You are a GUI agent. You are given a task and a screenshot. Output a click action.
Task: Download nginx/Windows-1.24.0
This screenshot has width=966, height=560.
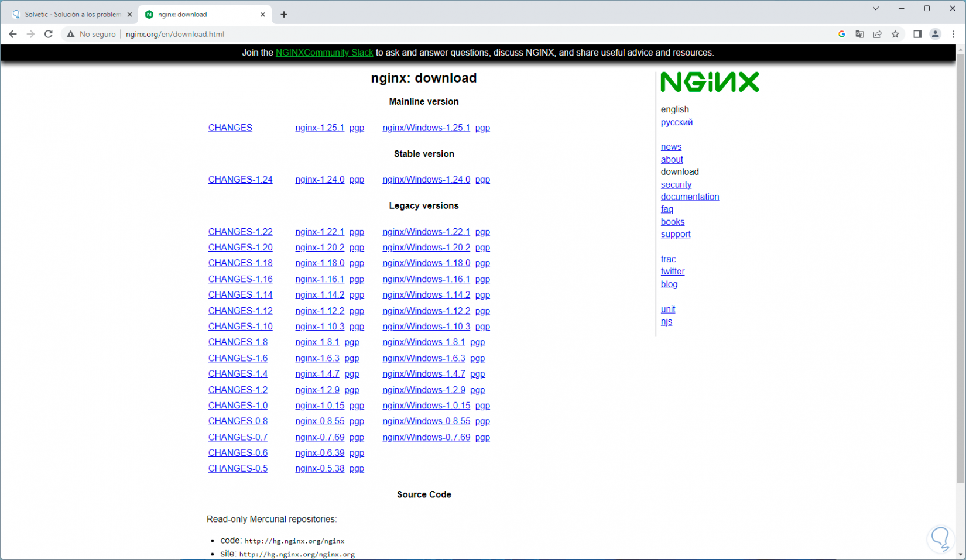426,180
